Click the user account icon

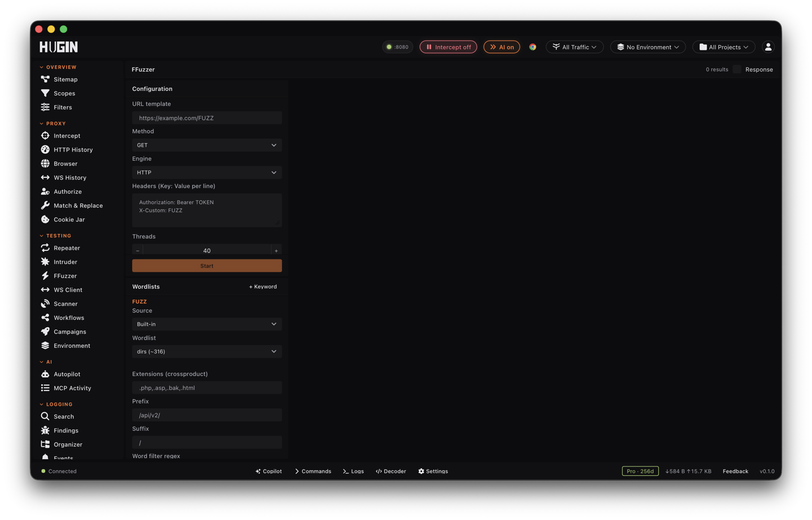click(768, 47)
